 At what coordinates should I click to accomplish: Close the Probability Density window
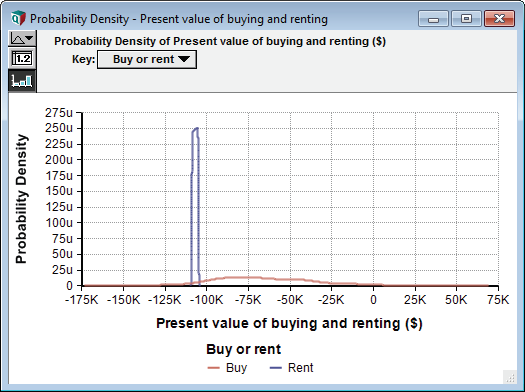[499, 19]
